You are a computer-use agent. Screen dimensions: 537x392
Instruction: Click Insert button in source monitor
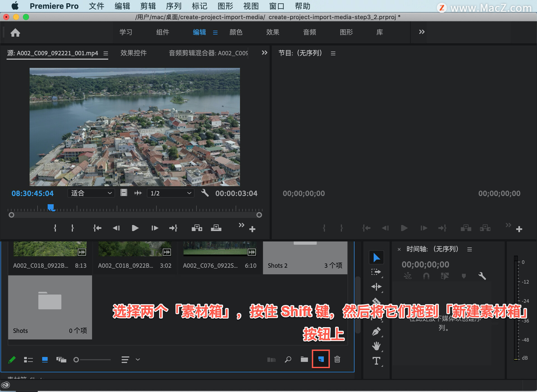[x=197, y=228]
